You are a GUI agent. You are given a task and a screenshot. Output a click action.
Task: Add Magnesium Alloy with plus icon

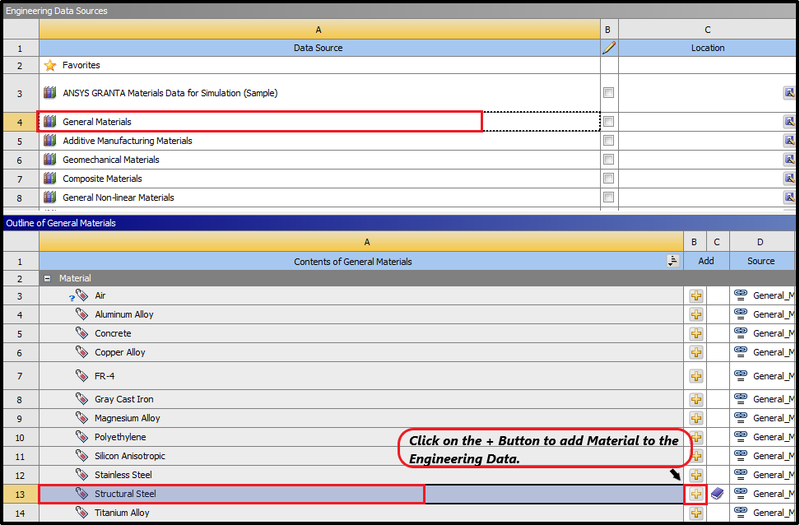[696, 418]
